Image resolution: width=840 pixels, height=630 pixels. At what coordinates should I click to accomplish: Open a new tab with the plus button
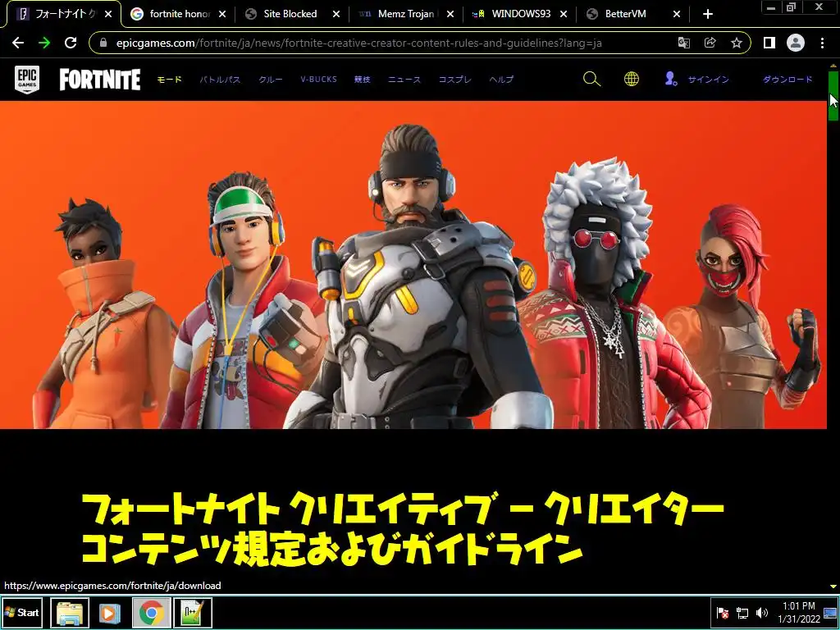708,14
